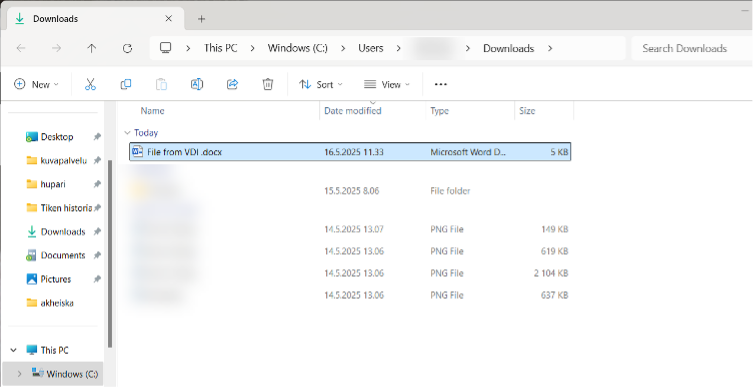The height and width of the screenshot is (388, 755).
Task: Select the Downloads tab
Action: 95,19
